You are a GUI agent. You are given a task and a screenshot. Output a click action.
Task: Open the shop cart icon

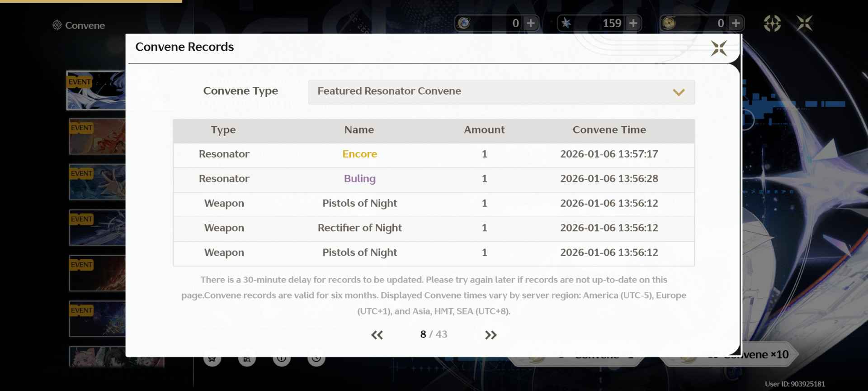click(212, 359)
